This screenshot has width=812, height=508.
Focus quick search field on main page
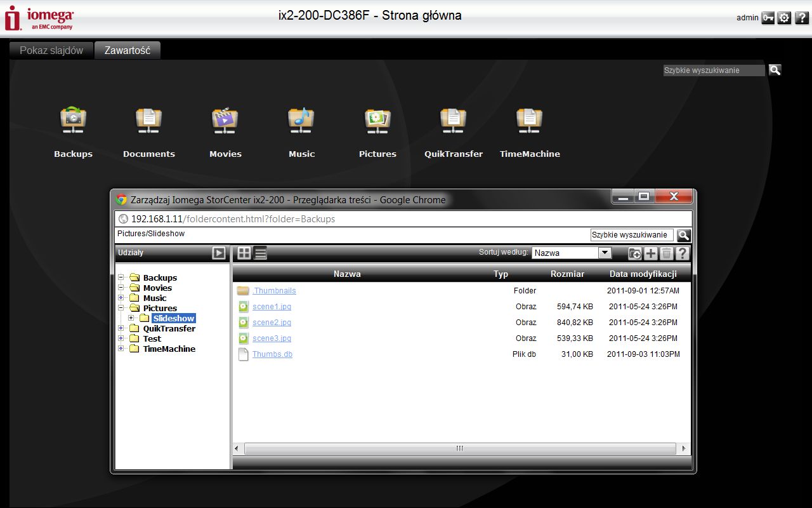click(714, 70)
